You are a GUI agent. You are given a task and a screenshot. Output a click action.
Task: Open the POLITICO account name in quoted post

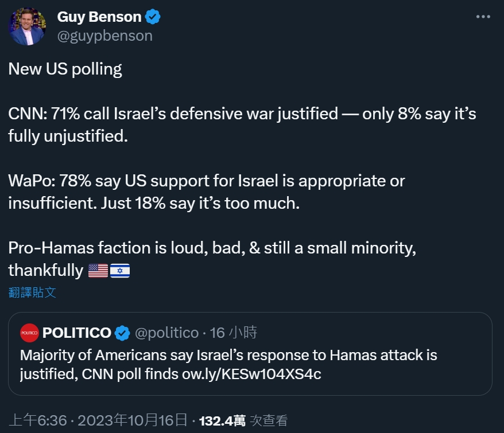76,333
